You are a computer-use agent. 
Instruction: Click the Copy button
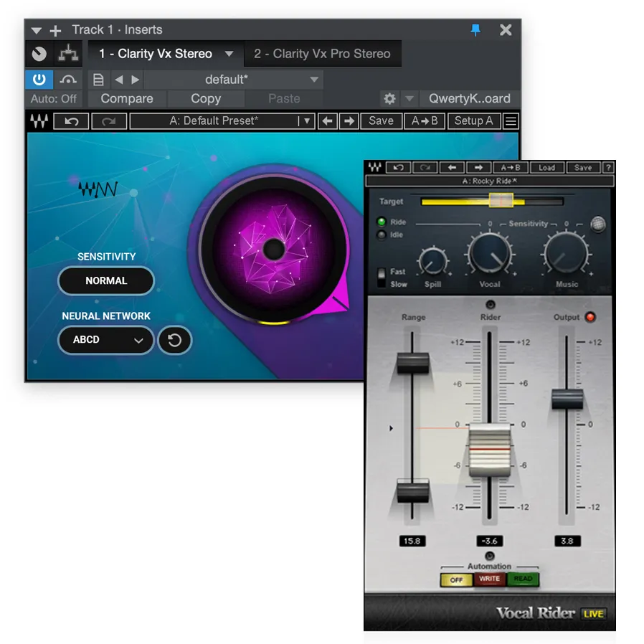[x=206, y=98]
